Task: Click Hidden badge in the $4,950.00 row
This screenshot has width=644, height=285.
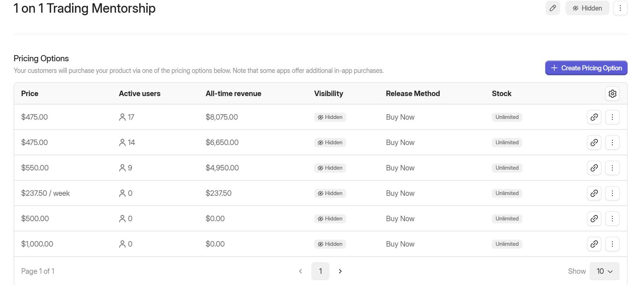Action: point(330,168)
